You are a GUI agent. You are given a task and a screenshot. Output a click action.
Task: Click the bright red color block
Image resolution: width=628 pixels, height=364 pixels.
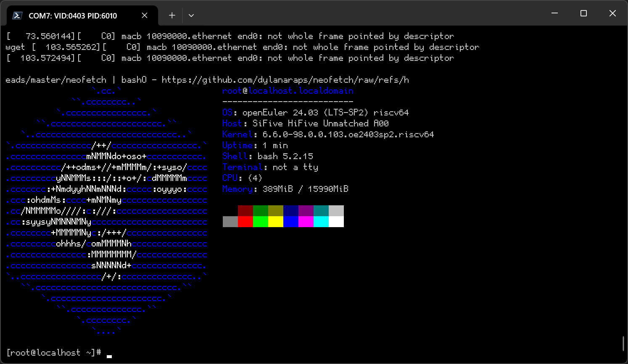coord(245,222)
